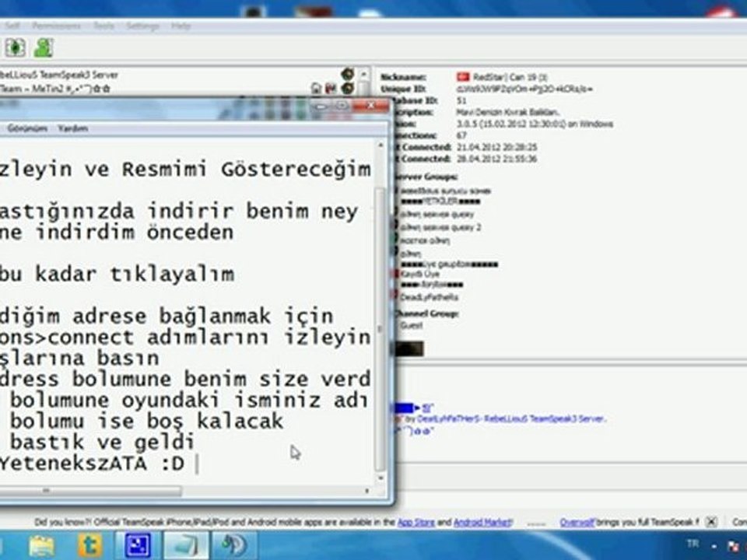Switch to TeamSpeak via taskbar icon
This screenshot has height=560, width=747.
pos(234,546)
